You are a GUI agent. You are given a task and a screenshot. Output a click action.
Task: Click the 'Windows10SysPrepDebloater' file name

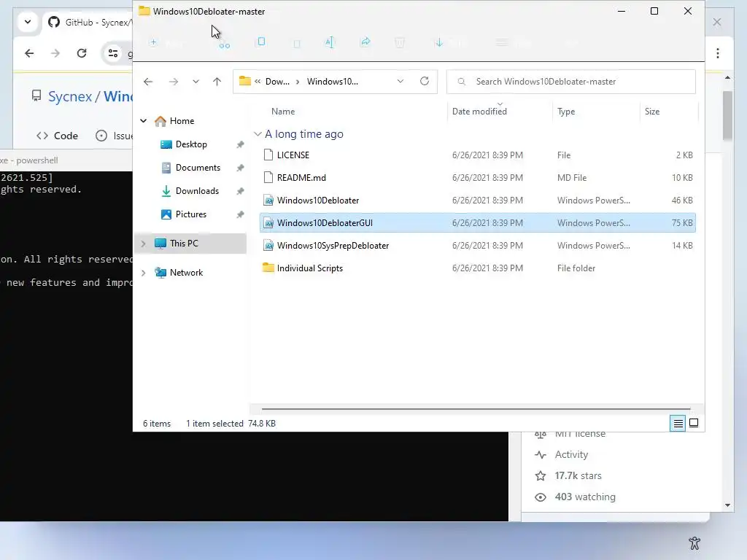pos(333,246)
